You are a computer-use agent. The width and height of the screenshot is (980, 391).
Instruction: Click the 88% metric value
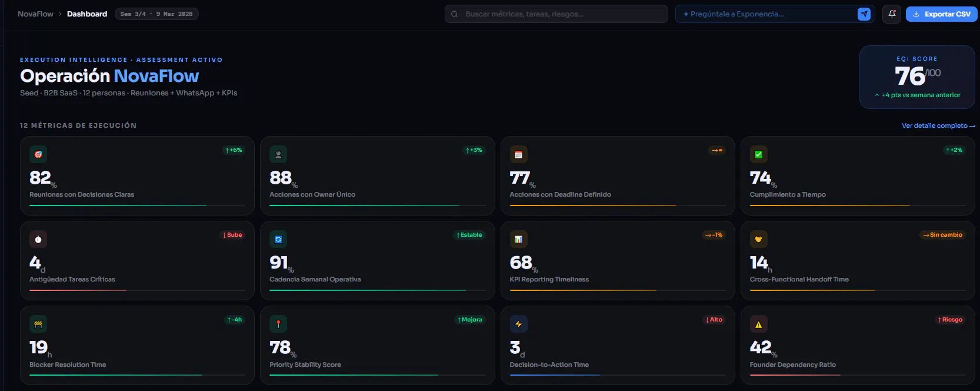tap(284, 178)
